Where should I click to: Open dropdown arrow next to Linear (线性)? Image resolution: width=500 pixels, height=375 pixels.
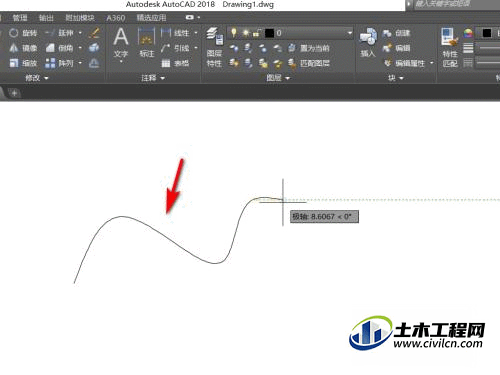tap(196, 33)
